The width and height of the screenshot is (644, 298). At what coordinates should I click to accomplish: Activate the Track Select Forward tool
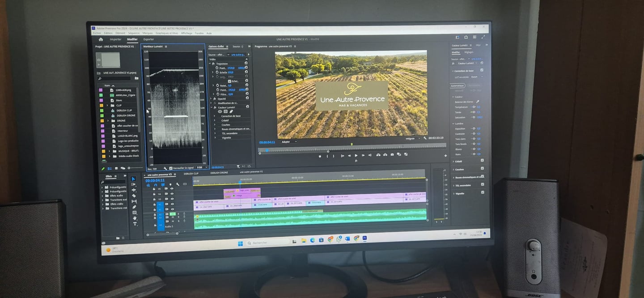[134, 184]
